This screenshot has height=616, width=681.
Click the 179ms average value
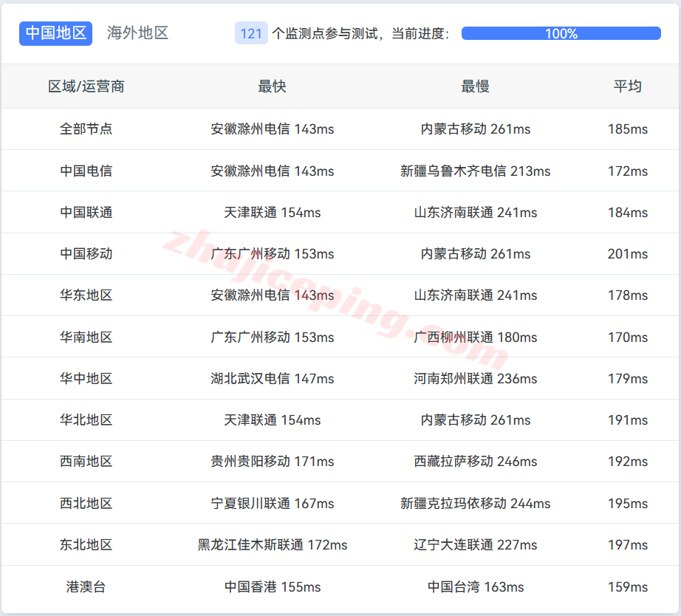[628, 378]
